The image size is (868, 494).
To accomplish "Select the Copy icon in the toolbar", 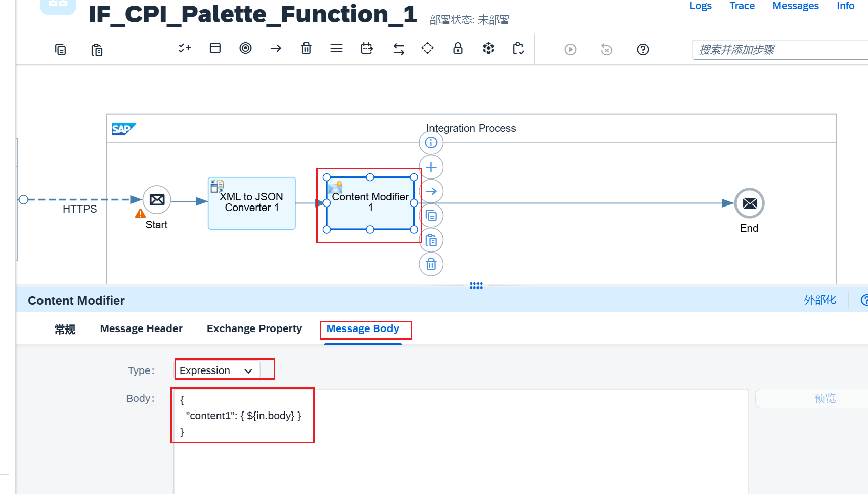I will [x=61, y=49].
